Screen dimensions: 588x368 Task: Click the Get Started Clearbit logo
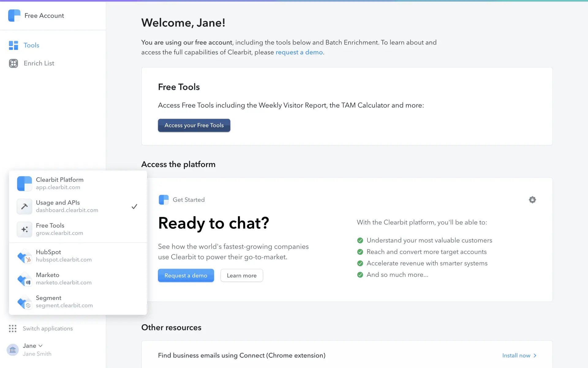(x=164, y=200)
